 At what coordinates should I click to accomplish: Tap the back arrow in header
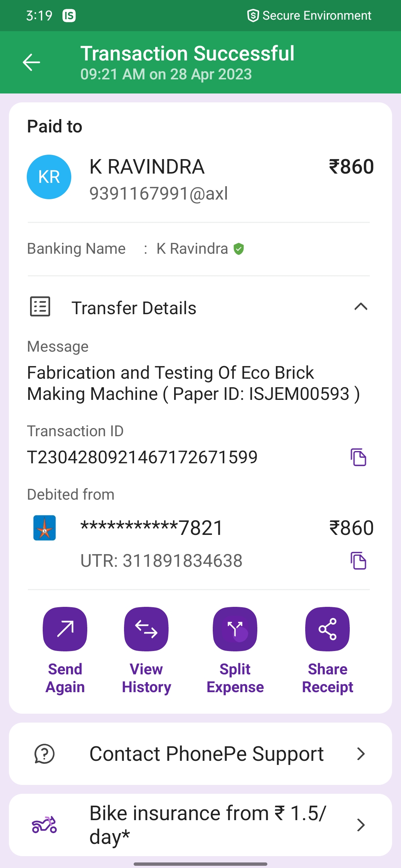click(x=32, y=62)
